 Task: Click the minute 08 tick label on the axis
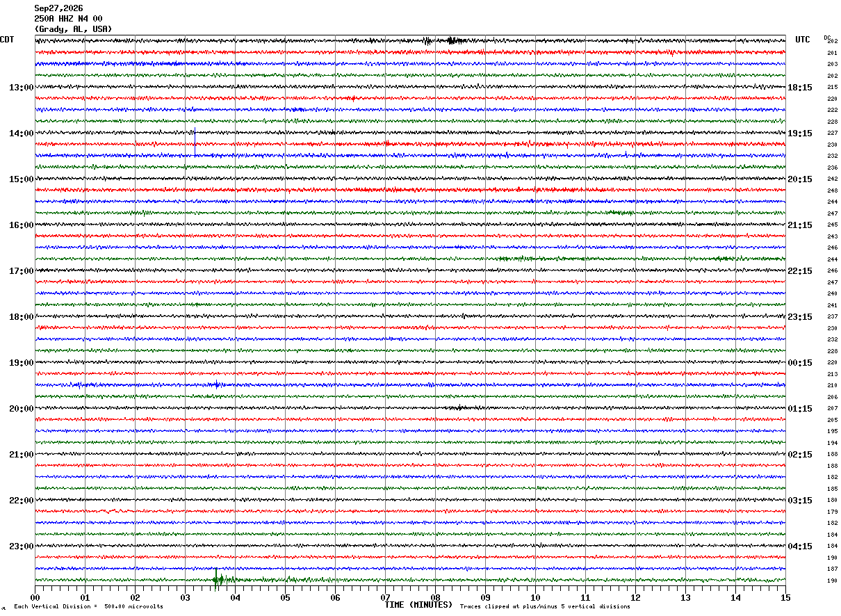pyautogui.click(x=435, y=597)
